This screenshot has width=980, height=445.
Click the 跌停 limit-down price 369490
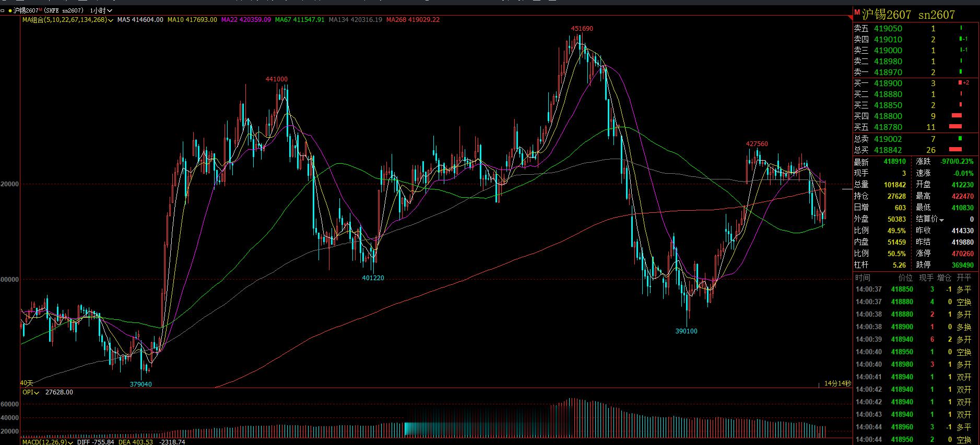(963, 265)
